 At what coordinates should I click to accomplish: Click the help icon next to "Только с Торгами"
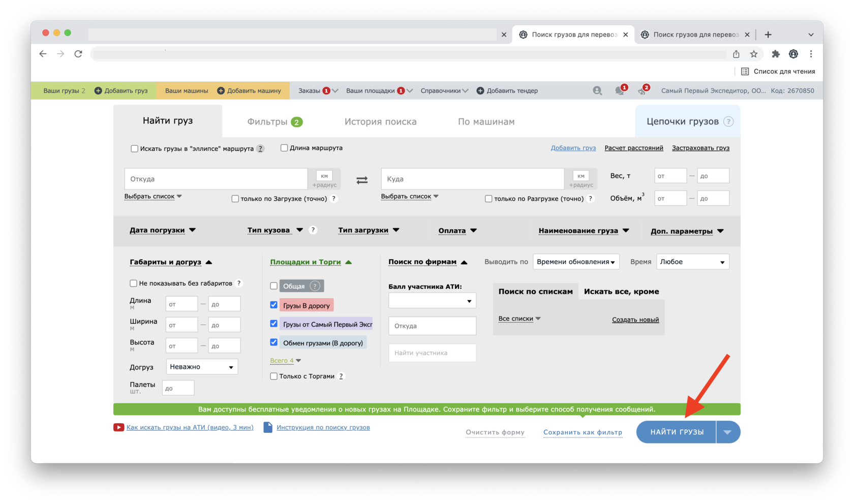coord(341,376)
